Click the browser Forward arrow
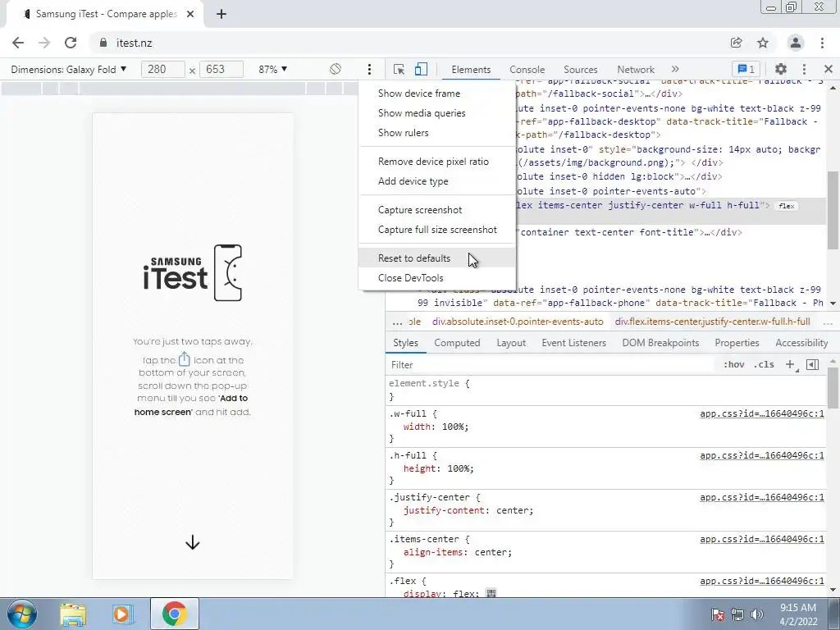The width and height of the screenshot is (840, 630). tap(44, 43)
